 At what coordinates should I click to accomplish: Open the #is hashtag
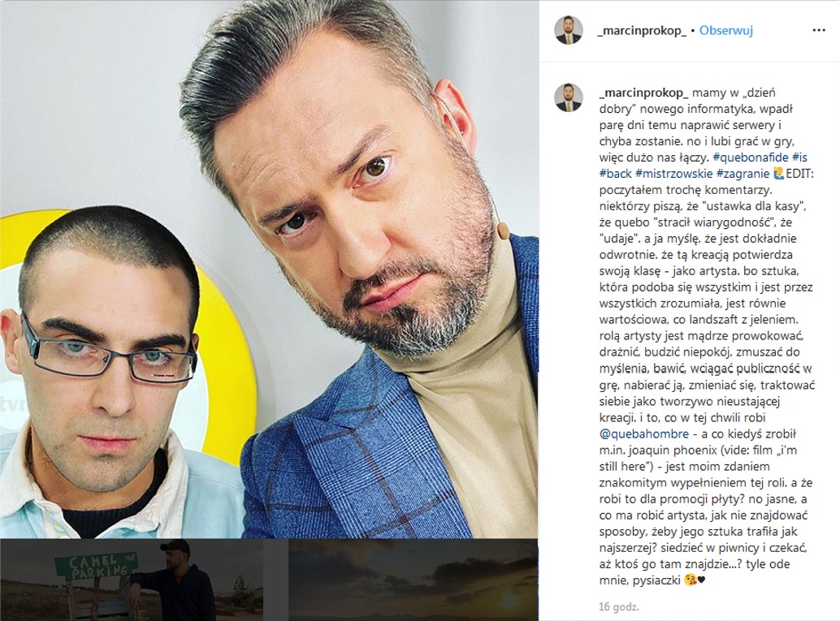tap(799, 157)
